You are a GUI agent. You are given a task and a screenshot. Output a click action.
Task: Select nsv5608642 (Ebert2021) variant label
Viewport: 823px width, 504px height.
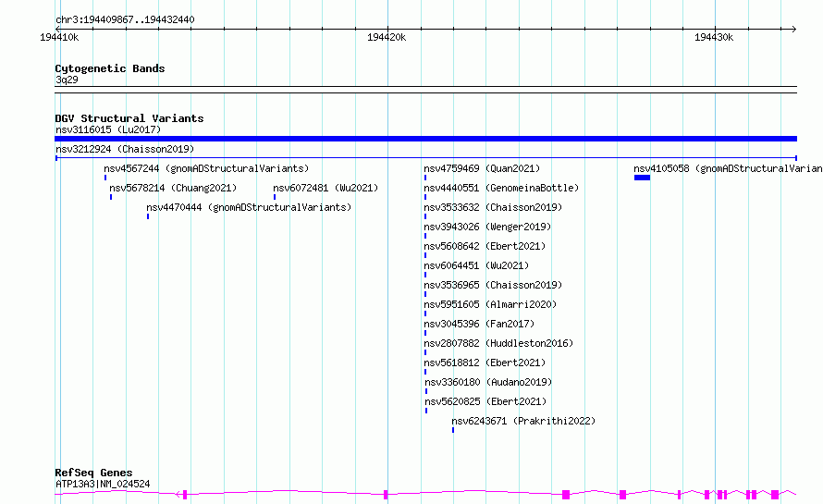[x=485, y=246]
